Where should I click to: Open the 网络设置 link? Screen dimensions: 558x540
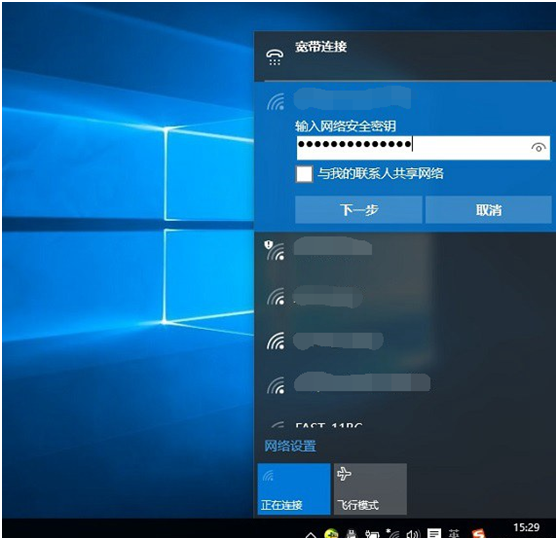pyautogui.click(x=290, y=446)
